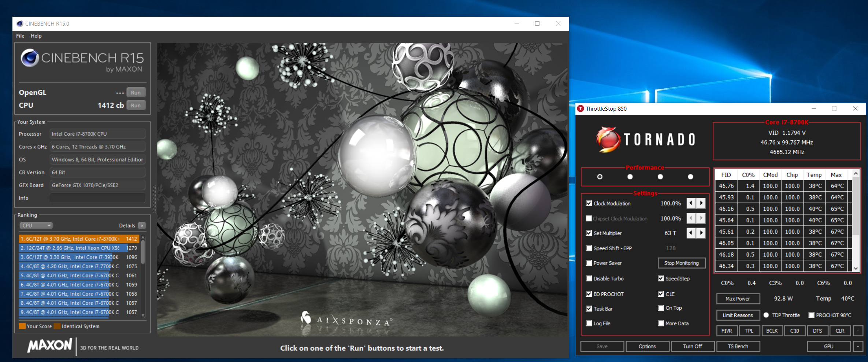
Task: Select ranking row Intel Xeon CPU 1279
Action: [79, 248]
